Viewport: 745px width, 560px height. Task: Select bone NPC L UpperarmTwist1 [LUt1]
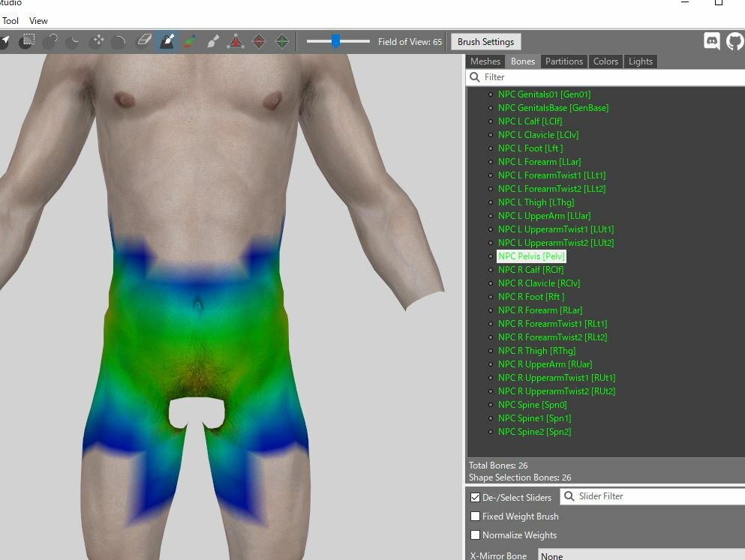[x=556, y=229]
